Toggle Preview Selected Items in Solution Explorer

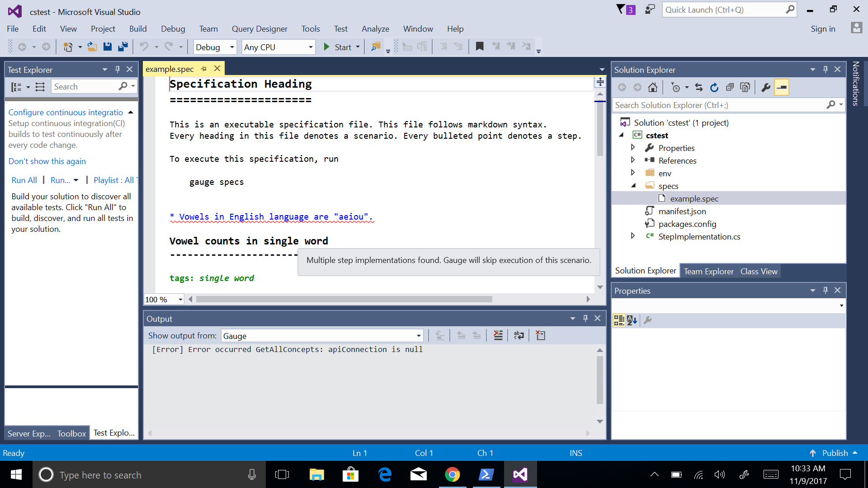pyautogui.click(x=782, y=87)
